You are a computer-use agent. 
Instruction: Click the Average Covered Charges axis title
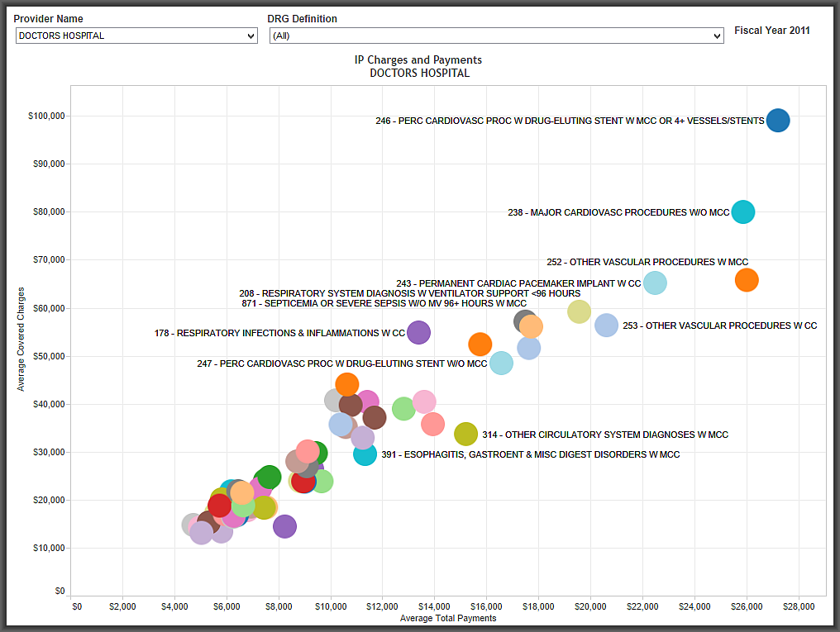[x=21, y=339]
